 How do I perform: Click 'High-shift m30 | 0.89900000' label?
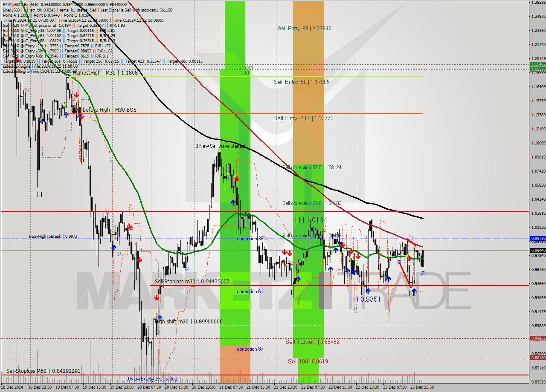(x=188, y=322)
